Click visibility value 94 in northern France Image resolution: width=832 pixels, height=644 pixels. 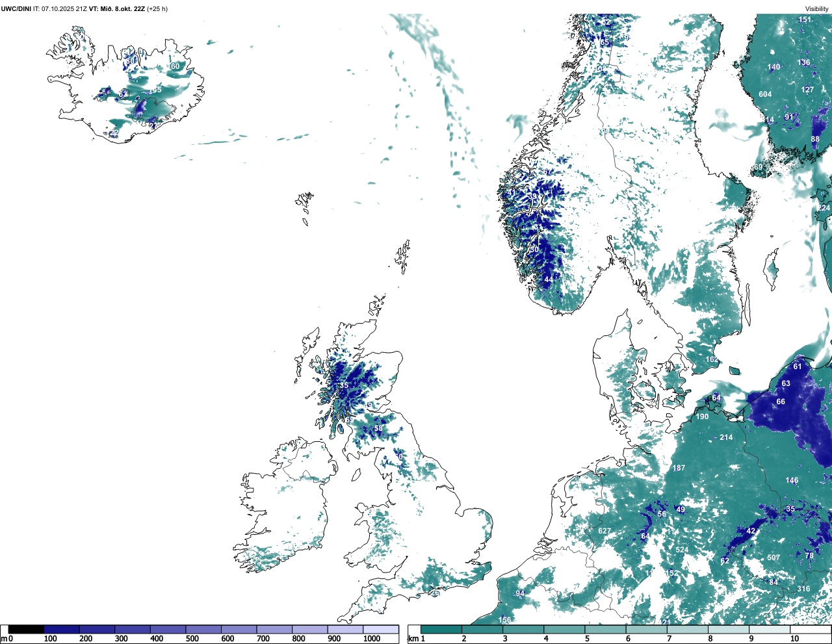pyautogui.click(x=520, y=594)
